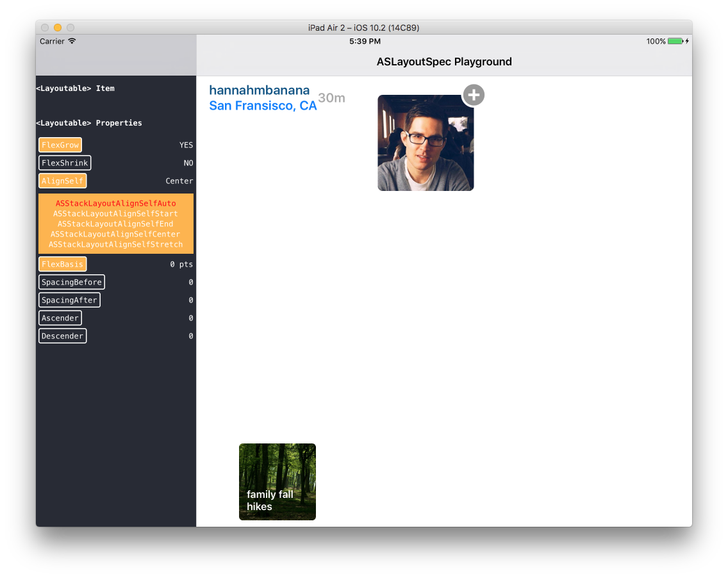Screen dimensions: 728x578
Task: Click the gray plus badge icon
Action: click(473, 95)
